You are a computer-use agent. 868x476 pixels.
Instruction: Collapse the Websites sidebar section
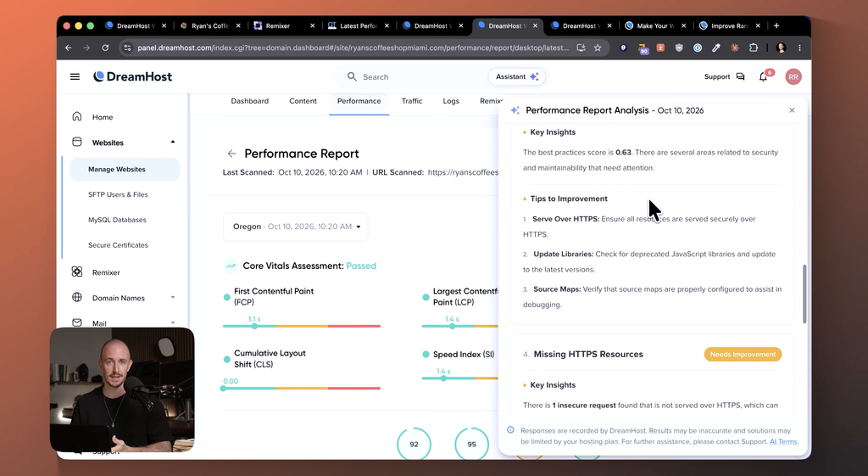click(173, 142)
